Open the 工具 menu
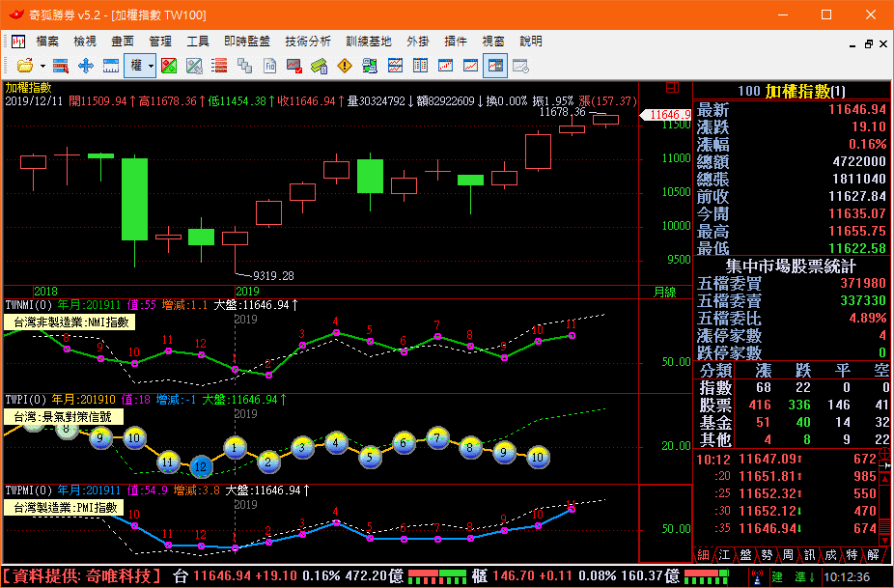The width and height of the screenshot is (894, 588). coord(198,42)
